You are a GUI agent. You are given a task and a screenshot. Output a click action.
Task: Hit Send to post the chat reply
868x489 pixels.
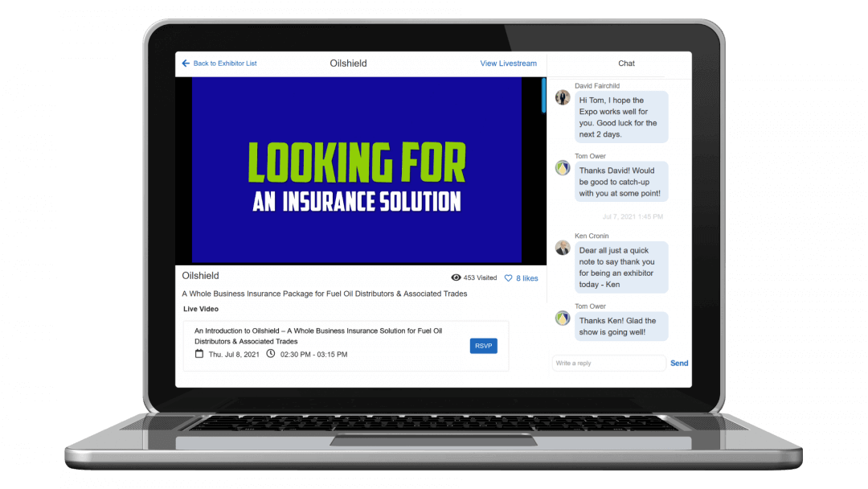click(679, 364)
